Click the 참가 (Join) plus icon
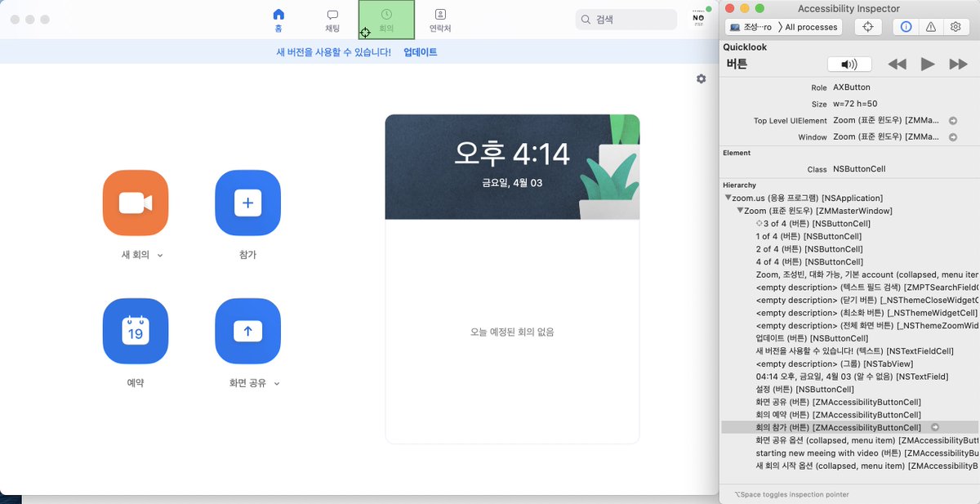This screenshot has width=980, height=504. coord(247,203)
